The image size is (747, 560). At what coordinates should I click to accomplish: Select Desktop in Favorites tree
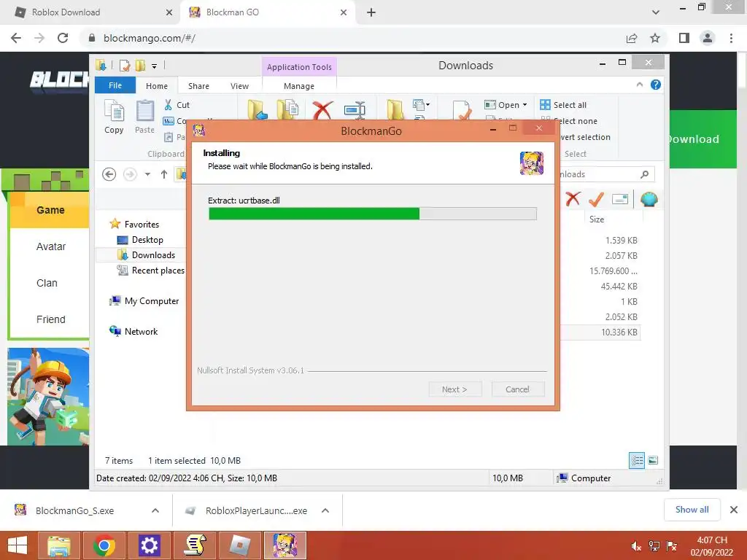pos(147,240)
